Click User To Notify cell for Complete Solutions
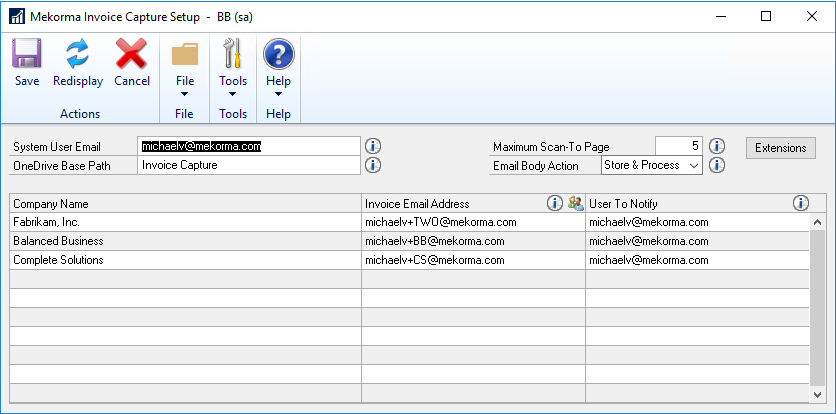This screenshot has height=414, width=836. pyautogui.click(x=697, y=260)
